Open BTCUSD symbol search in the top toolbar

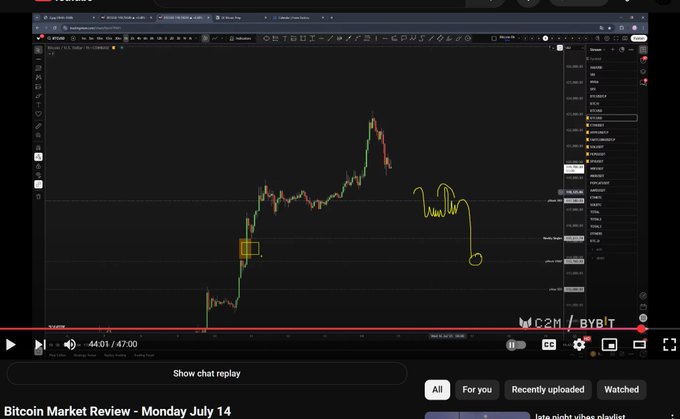point(56,38)
